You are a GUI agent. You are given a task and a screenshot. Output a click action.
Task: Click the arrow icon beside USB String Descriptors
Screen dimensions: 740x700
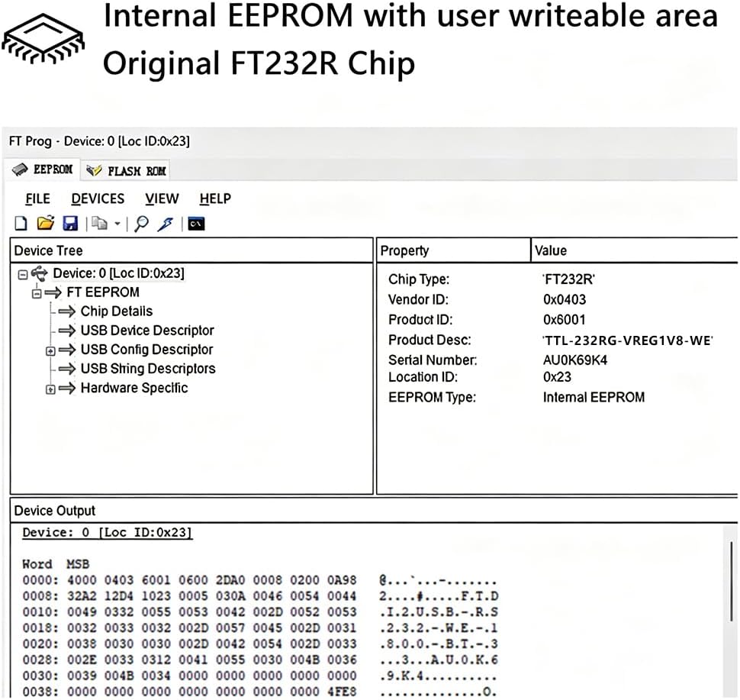pos(67,369)
